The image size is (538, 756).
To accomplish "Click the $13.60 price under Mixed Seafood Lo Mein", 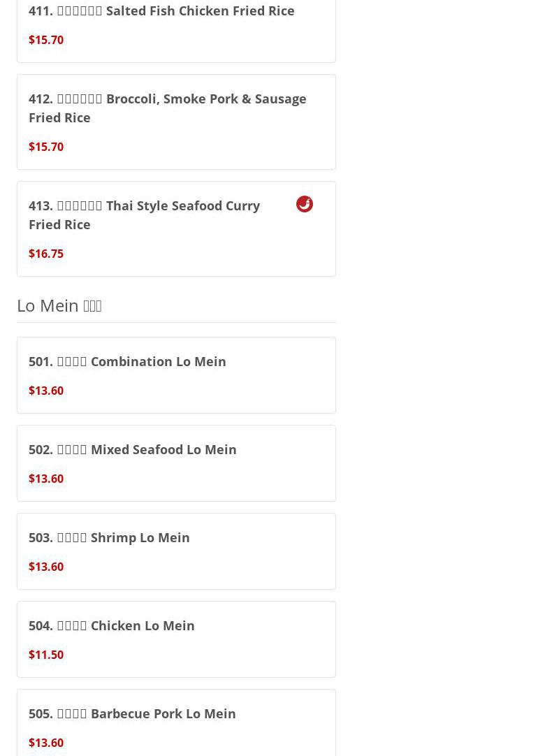I will 46,479.
